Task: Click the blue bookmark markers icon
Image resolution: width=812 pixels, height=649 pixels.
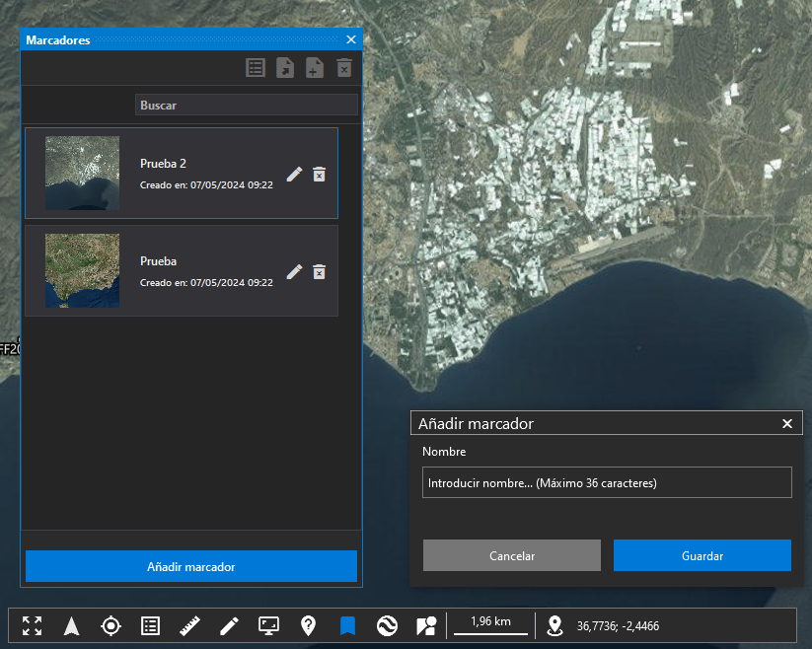Action: coord(347,625)
